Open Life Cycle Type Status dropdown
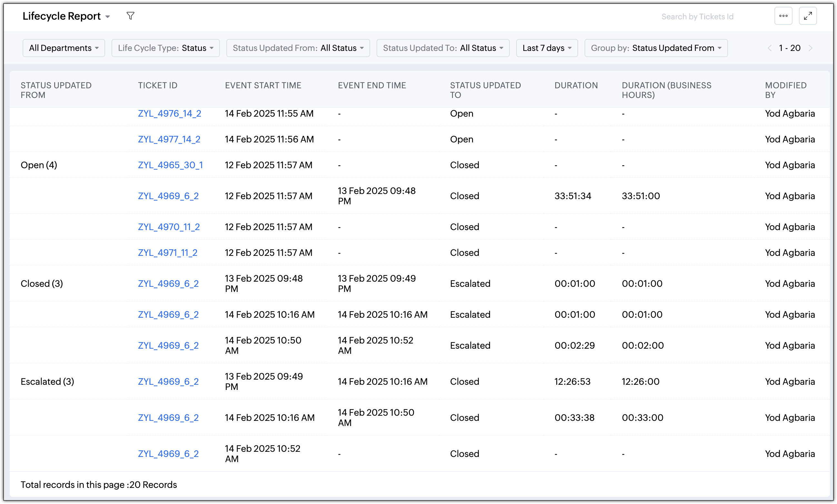 coord(165,48)
